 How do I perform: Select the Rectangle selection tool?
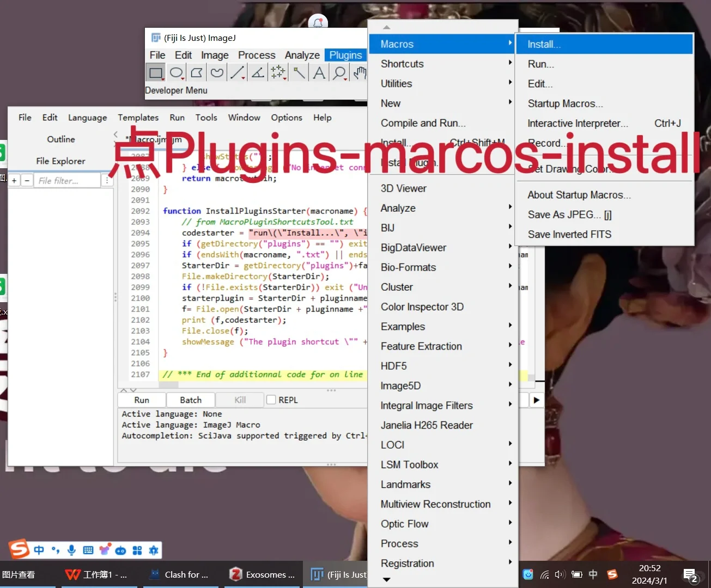(156, 72)
